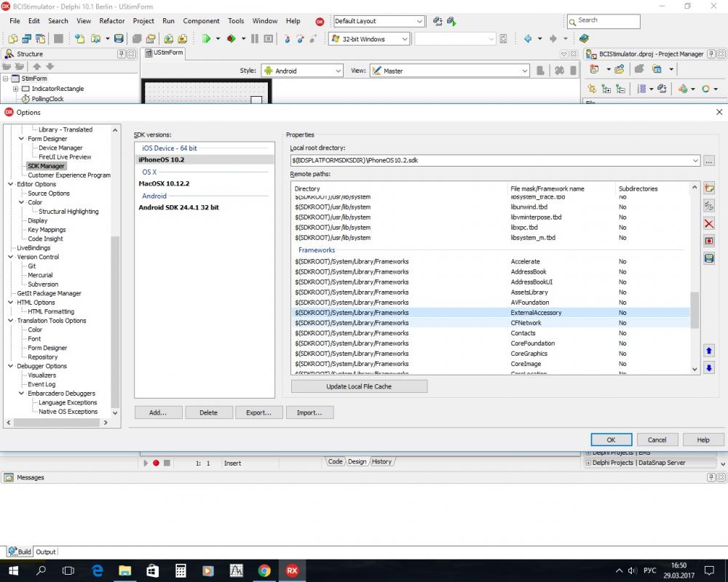Click the Save floppy icon in main toolbar
The height and width of the screenshot is (582, 728).
(119, 39)
